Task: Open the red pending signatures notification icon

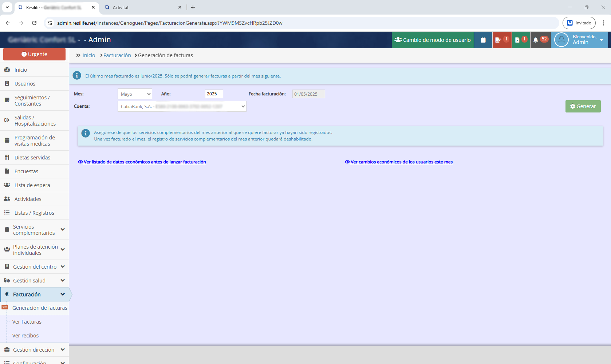Action: (502, 40)
